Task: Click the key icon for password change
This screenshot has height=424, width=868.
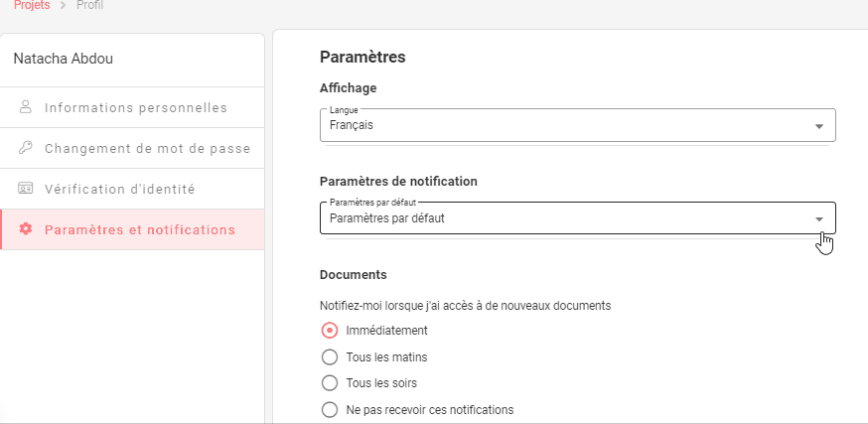Action: point(26,148)
